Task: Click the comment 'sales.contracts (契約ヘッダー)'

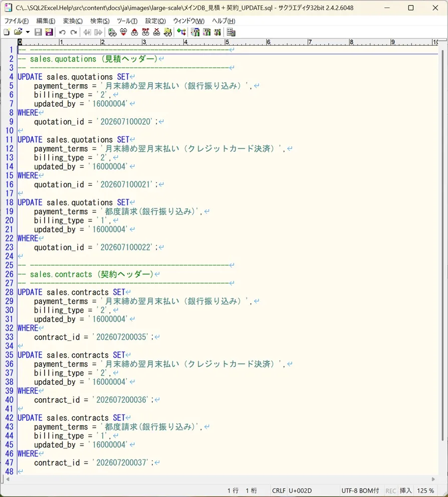Action: [x=92, y=274]
